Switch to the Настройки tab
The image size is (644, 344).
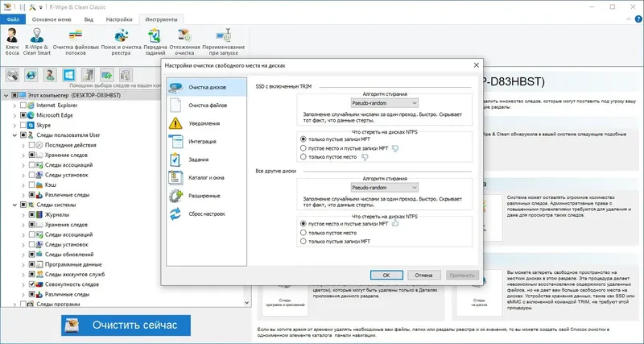[x=119, y=19]
